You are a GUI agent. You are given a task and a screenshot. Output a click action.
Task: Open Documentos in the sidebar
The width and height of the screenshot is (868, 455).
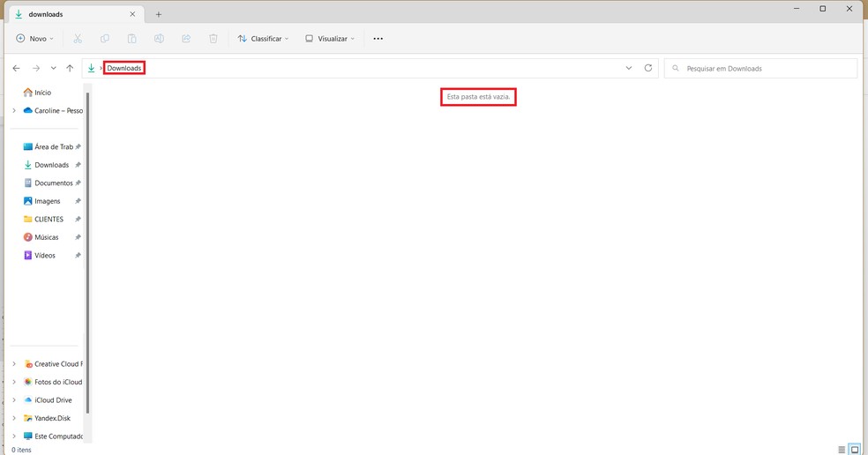point(47,183)
